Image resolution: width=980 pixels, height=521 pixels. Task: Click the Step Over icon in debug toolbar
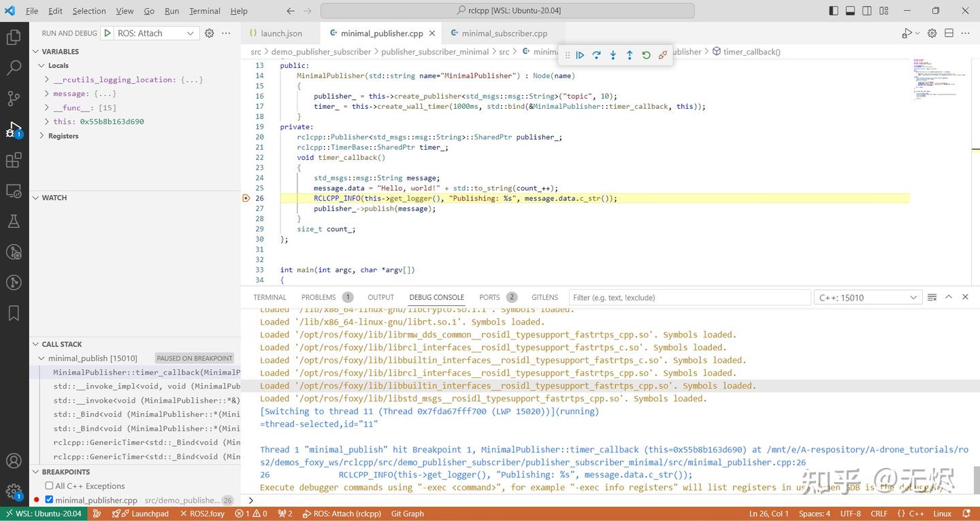click(595, 54)
